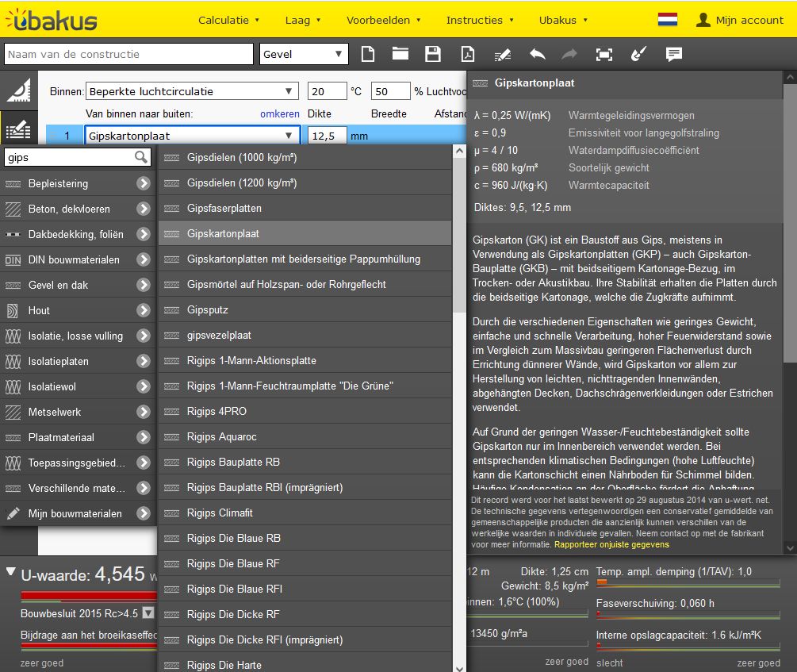Open the Calculatie menu
Screen dimensions: 797x672
pyautogui.click(x=228, y=20)
